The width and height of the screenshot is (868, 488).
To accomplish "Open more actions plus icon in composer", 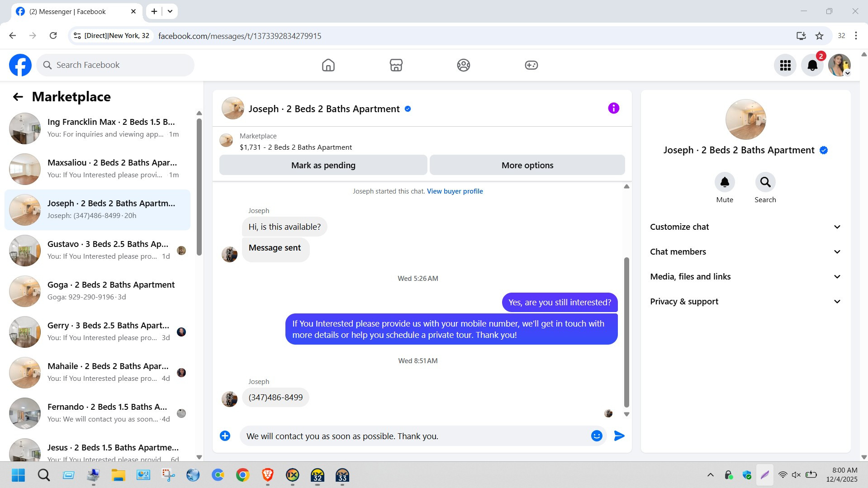I will [x=225, y=436].
